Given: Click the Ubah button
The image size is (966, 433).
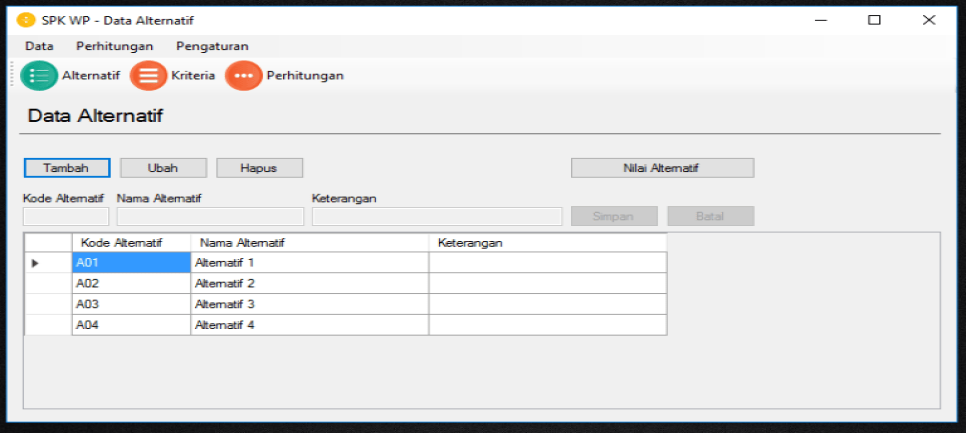Looking at the screenshot, I should point(163,168).
